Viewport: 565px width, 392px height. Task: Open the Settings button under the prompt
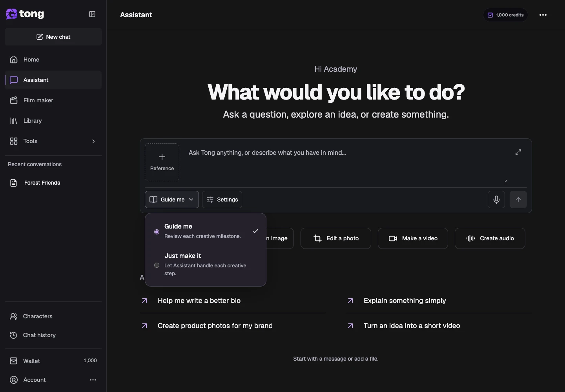pos(222,200)
